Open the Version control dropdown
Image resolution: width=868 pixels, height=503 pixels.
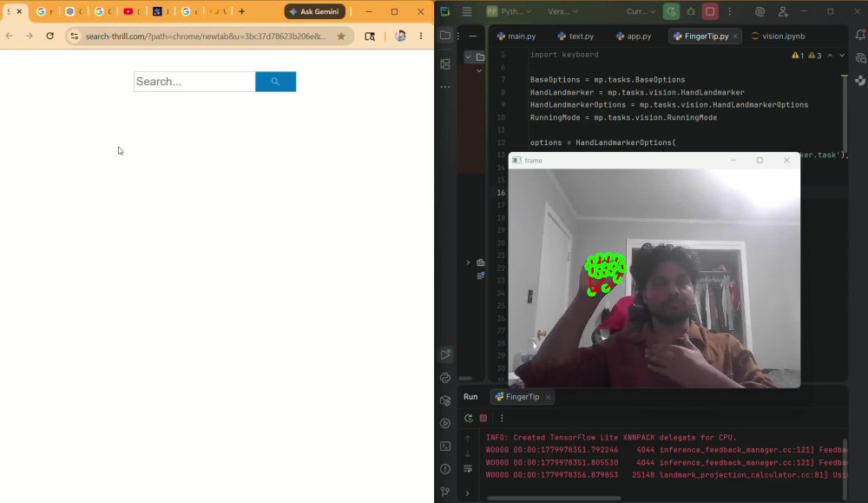click(562, 11)
